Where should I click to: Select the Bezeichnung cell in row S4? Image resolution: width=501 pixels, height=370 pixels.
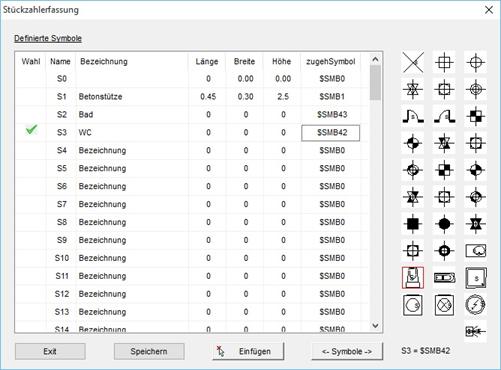132,150
